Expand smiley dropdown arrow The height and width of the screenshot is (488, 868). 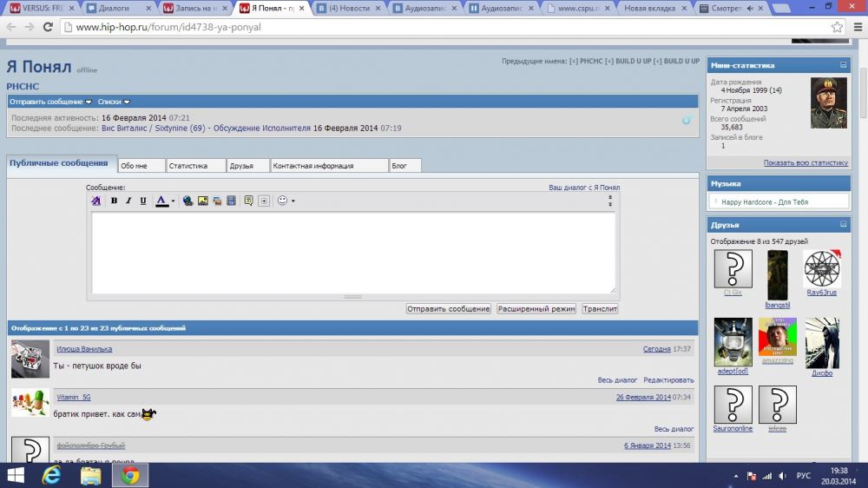[293, 201]
